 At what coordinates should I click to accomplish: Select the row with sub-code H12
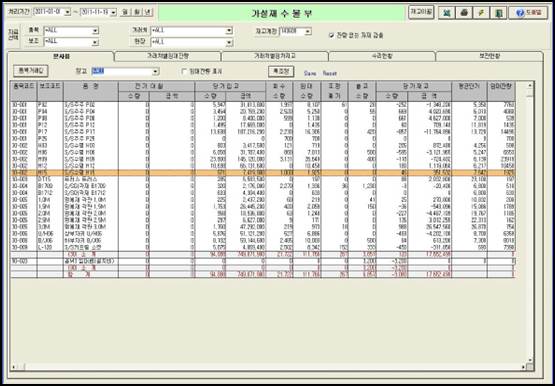click(x=263, y=166)
